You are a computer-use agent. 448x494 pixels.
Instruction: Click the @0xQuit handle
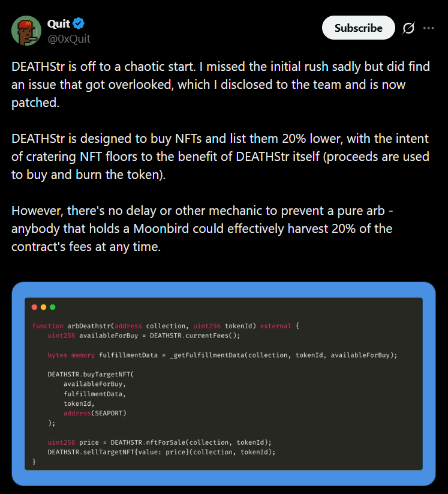(x=69, y=38)
